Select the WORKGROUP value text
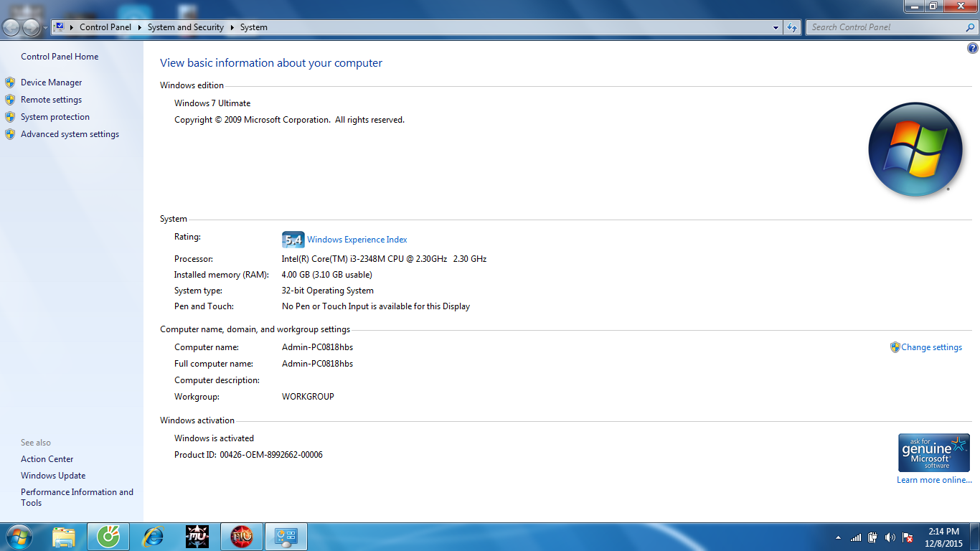 click(308, 397)
